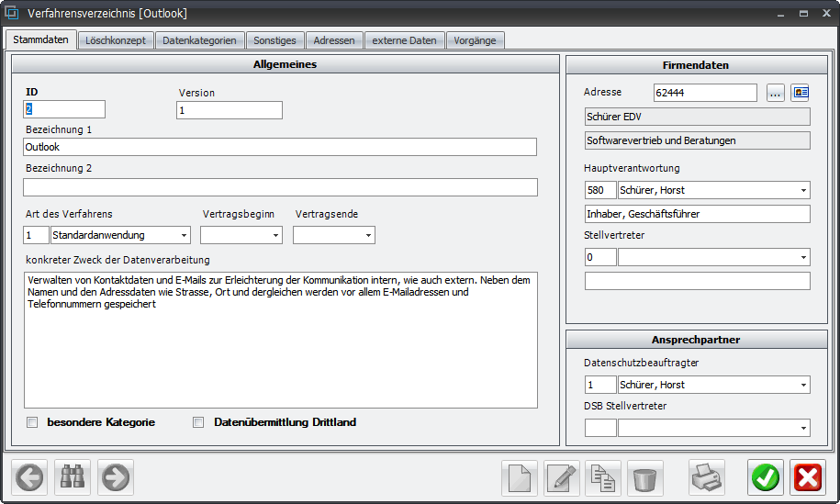Expand the Art des Verfahrens dropdown

click(185, 236)
